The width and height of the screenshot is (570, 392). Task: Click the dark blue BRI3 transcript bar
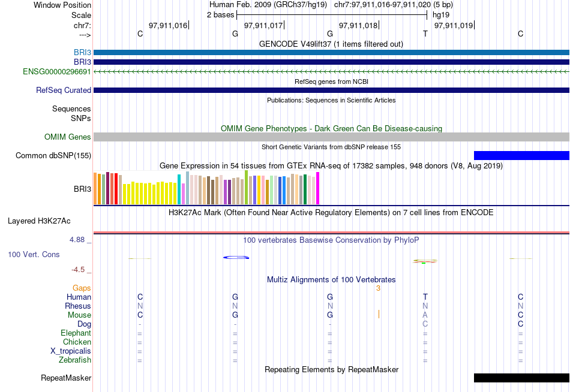[332, 62]
